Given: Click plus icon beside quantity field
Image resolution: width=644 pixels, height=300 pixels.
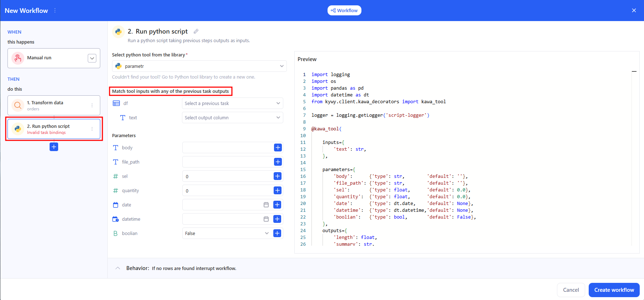Looking at the screenshot, I should pyautogui.click(x=278, y=190).
